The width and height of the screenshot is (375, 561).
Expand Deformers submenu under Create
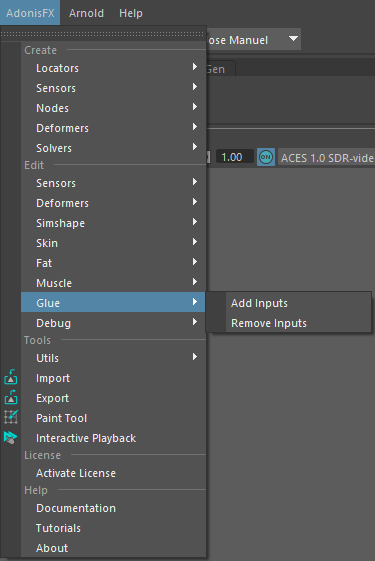click(113, 128)
